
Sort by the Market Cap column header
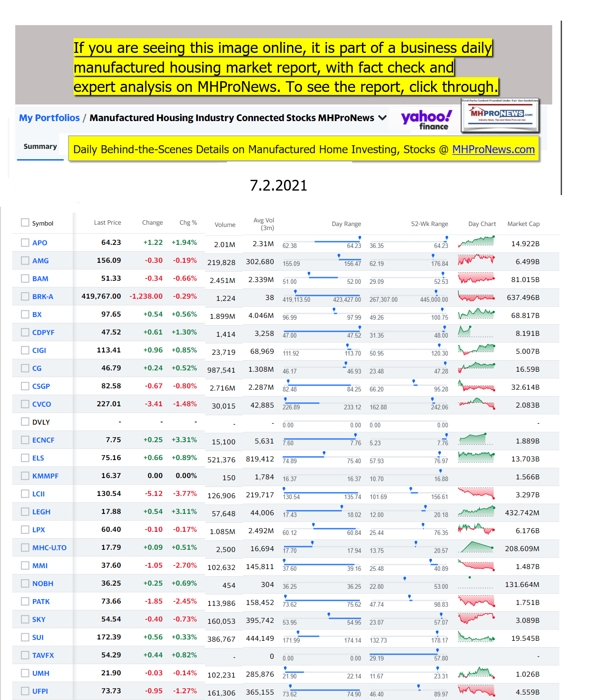pyautogui.click(x=524, y=224)
